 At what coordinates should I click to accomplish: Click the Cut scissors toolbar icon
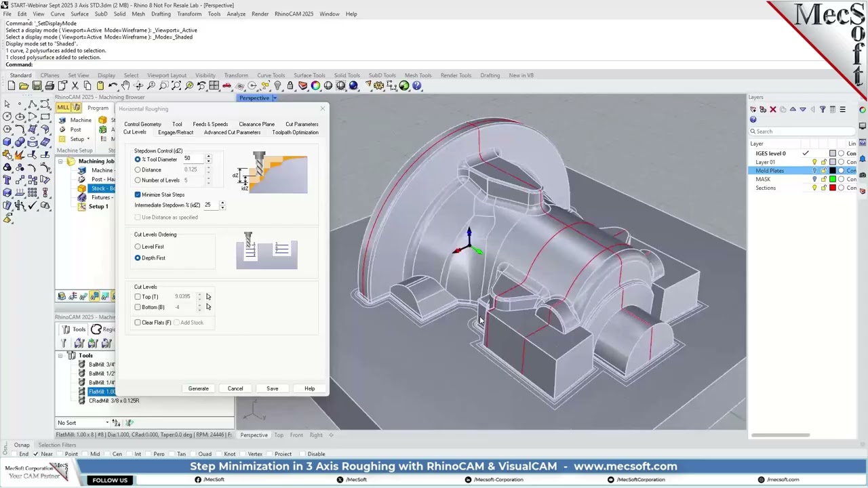coord(75,86)
